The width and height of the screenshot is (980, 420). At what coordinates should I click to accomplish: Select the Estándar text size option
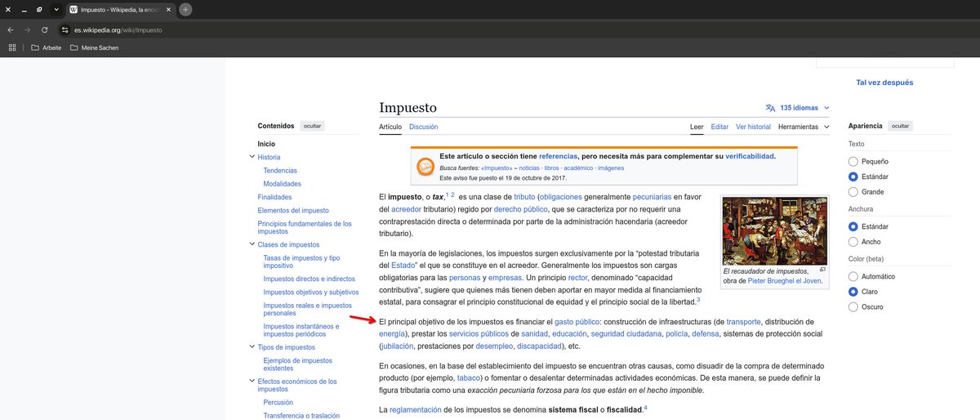[853, 176]
